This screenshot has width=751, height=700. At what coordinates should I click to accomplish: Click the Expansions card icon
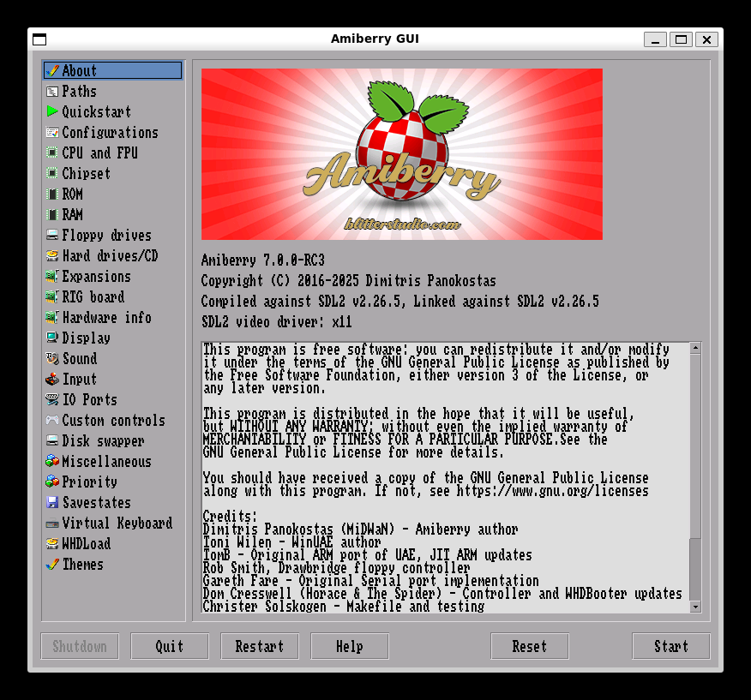click(x=52, y=276)
